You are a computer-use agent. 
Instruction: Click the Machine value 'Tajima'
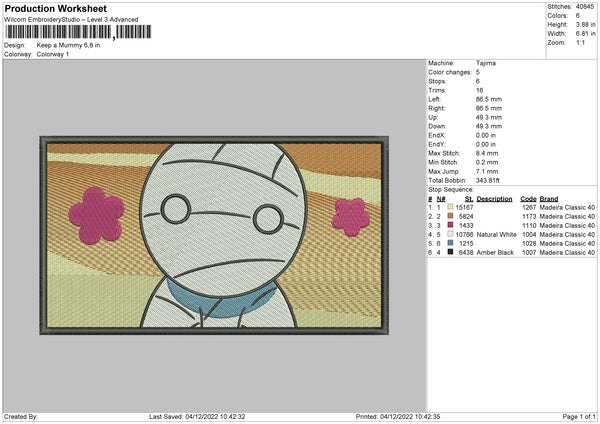click(x=486, y=63)
